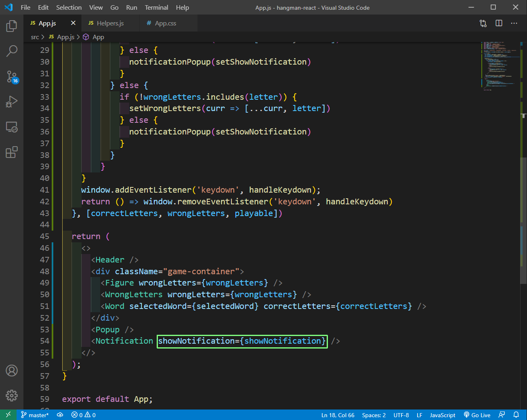Viewport: 527px width, 420px height.
Task: Click 'window.addEventListener' on line 41
Action: tap(136, 190)
